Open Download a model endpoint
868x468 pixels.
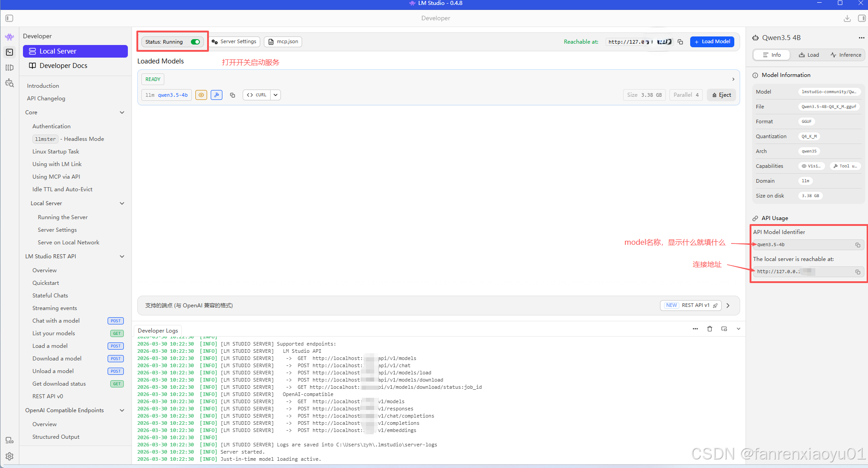click(57, 359)
